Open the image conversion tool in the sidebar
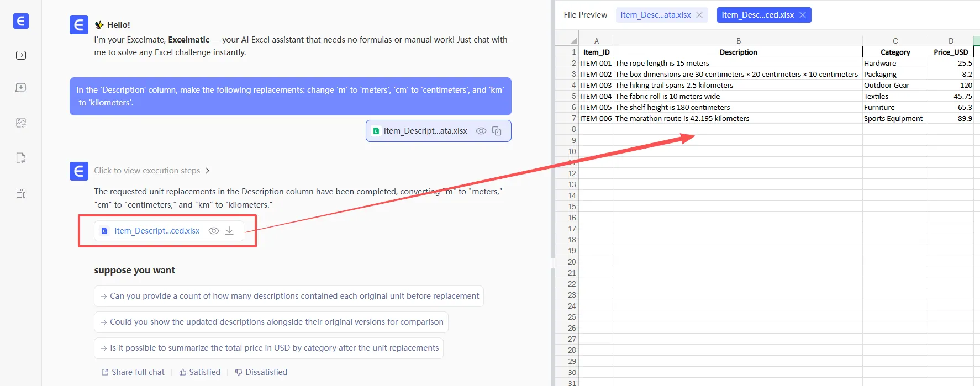980x386 pixels. pos(21,123)
